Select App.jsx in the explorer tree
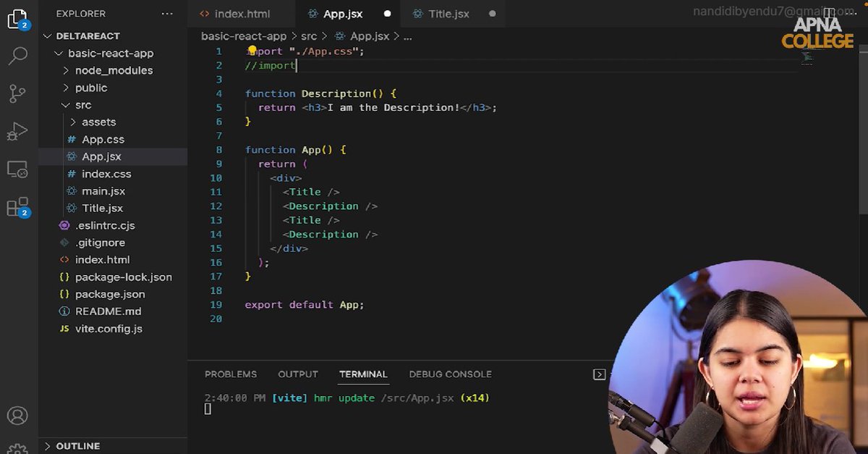Image resolution: width=868 pixels, height=454 pixels. click(113, 156)
